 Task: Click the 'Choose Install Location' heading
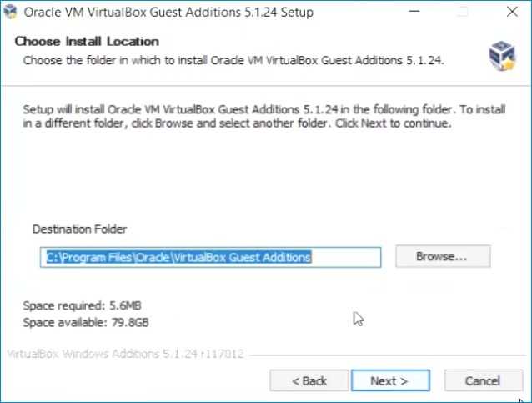pyautogui.click(x=87, y=42)
